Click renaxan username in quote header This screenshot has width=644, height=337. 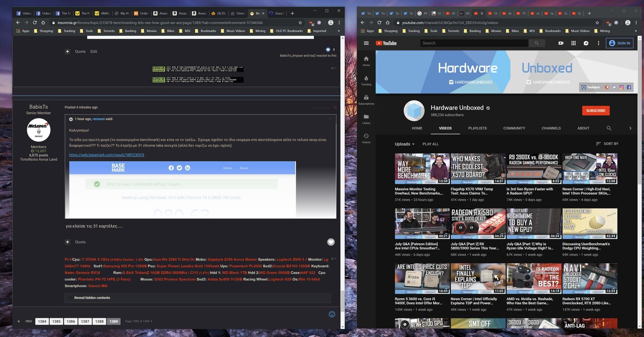tap(99, 119)
